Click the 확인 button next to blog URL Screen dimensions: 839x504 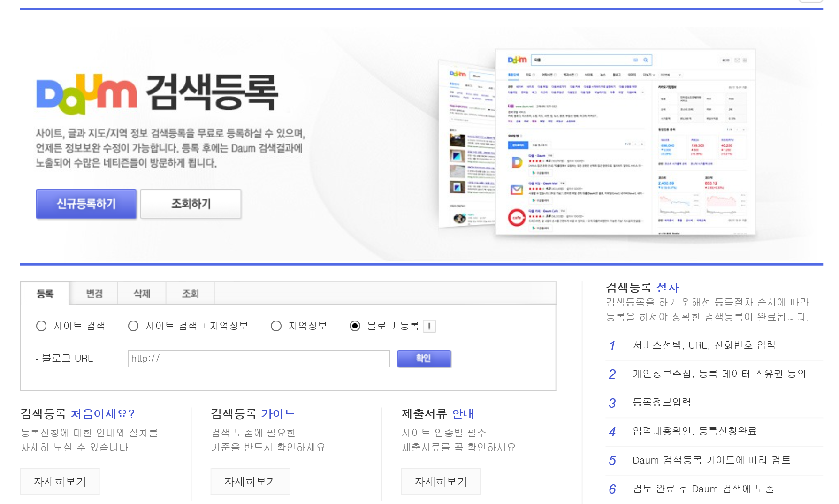(424, 359)
